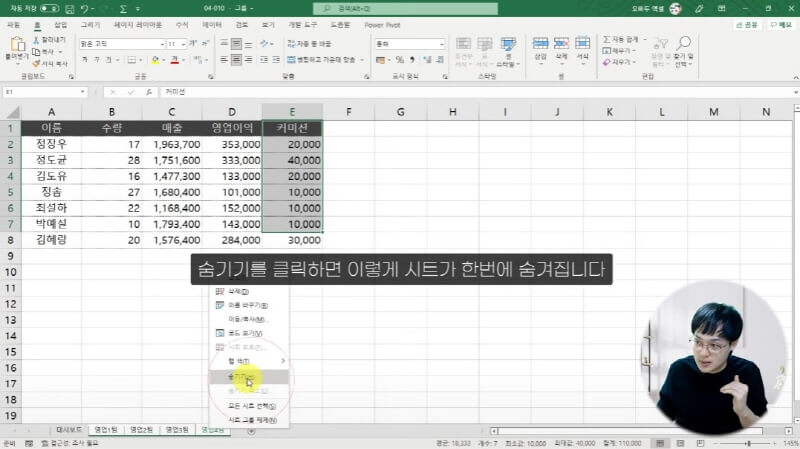800x449 pixels.
Task: Click the Insert Function fx icon
Action: [x=148, y=92]
